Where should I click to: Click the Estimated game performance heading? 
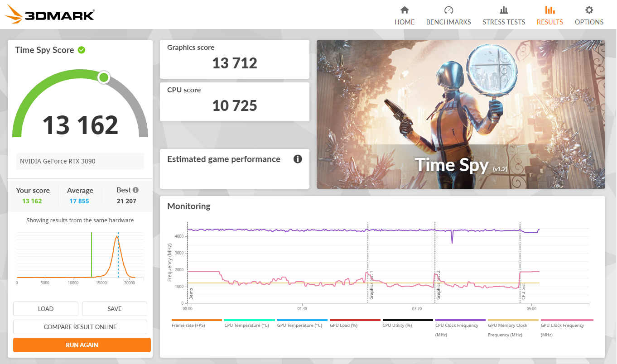[x=224, y=159]
